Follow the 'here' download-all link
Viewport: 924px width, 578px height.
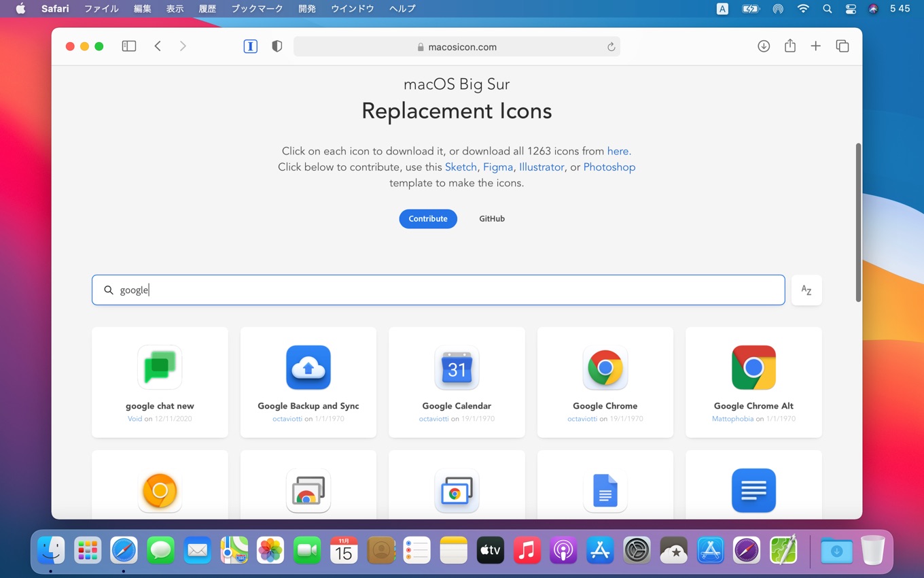[618, 151]
